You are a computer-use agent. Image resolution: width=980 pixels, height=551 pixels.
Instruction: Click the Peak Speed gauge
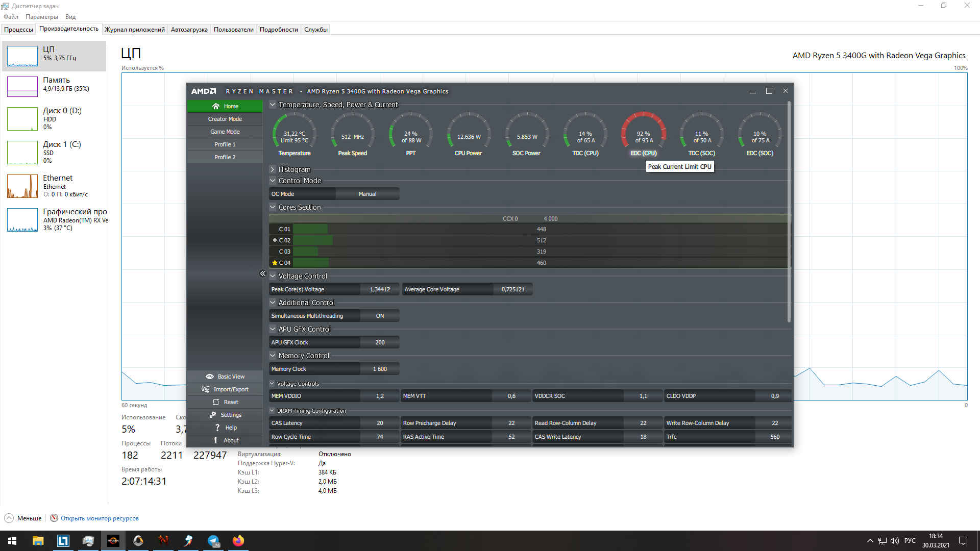pyautogui.click(x=353, y=135)
